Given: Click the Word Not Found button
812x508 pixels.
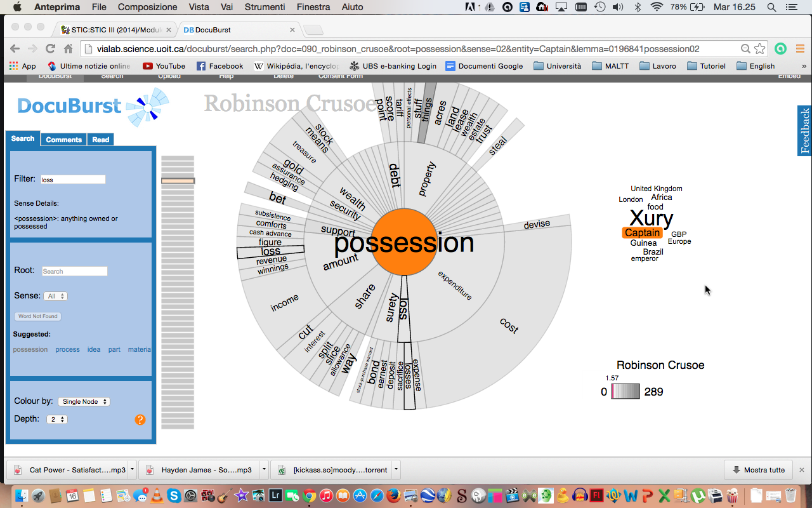Looking at the screenshot, I should [37, 316].
